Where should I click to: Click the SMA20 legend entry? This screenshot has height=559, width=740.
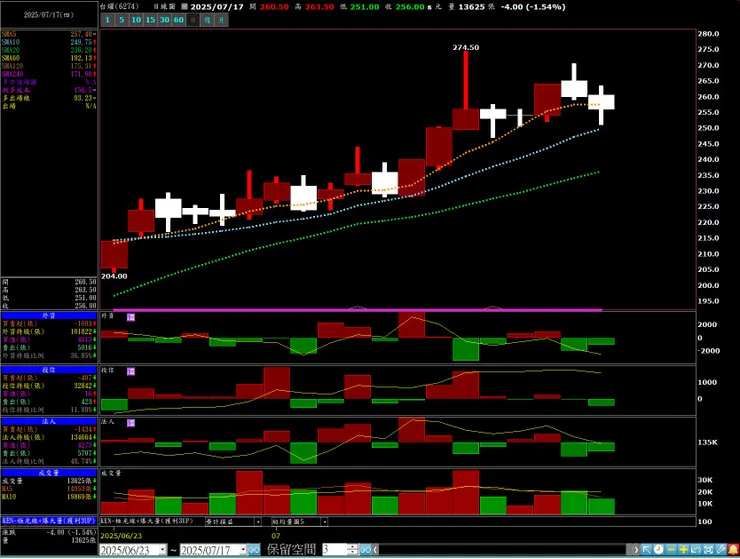click(x=49, y=50)
